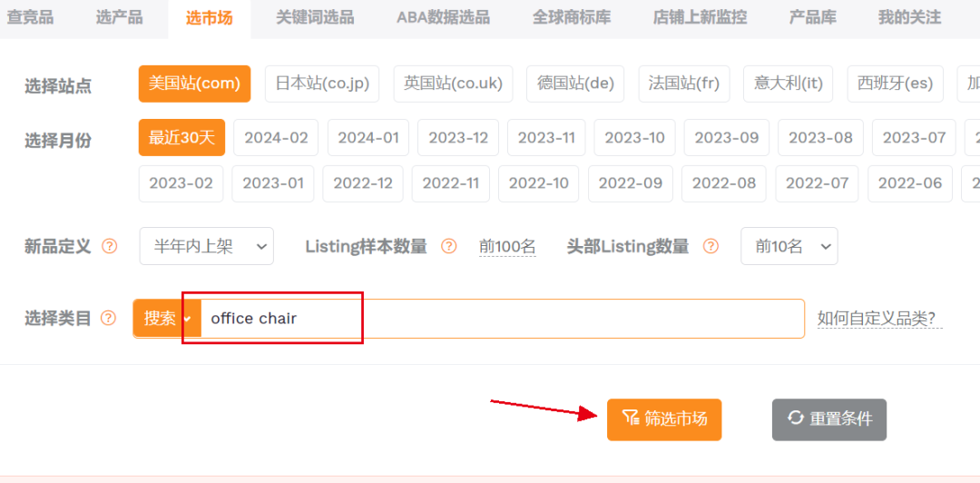
Task: Open the ABA数据选品 tab
Action: (x=443, y=17)
